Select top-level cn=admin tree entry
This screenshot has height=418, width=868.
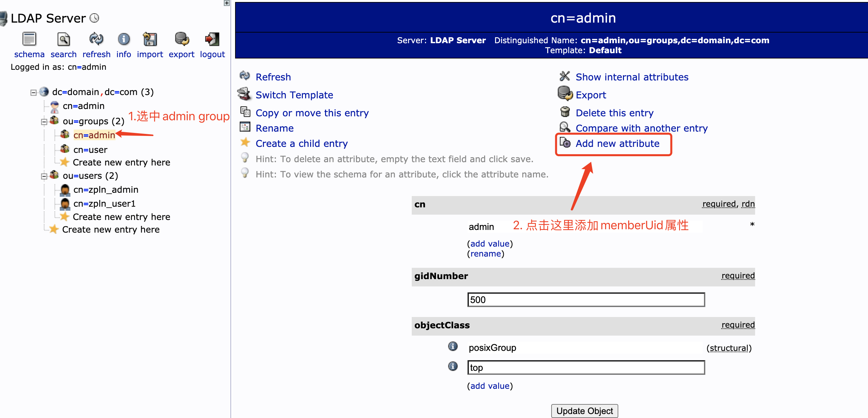click(84, 106)
